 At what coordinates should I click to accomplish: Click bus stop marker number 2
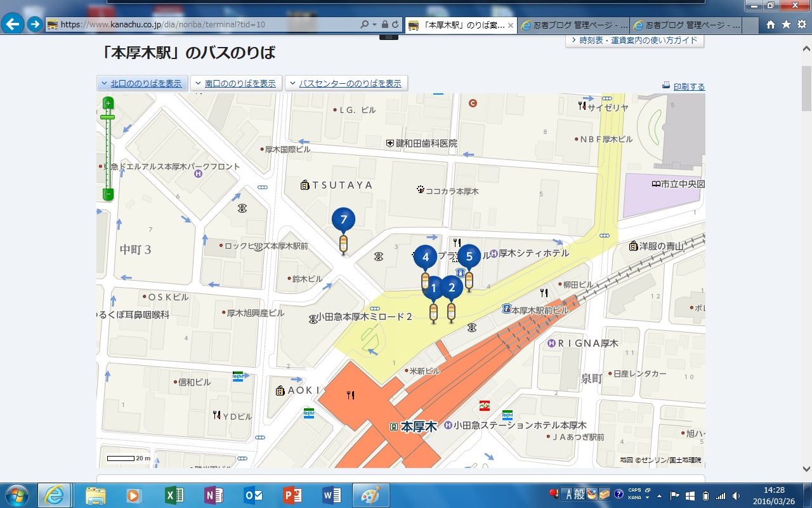pos(452,288)
